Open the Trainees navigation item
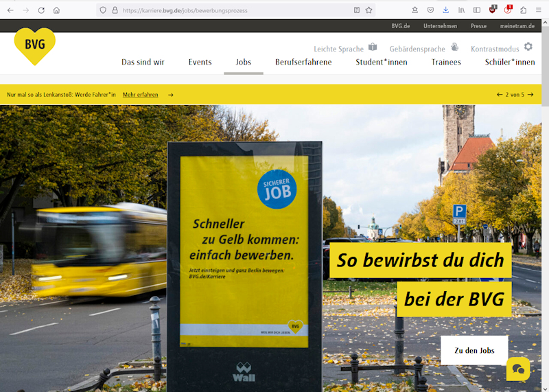The image size is (549, 392). coord(446,62)
